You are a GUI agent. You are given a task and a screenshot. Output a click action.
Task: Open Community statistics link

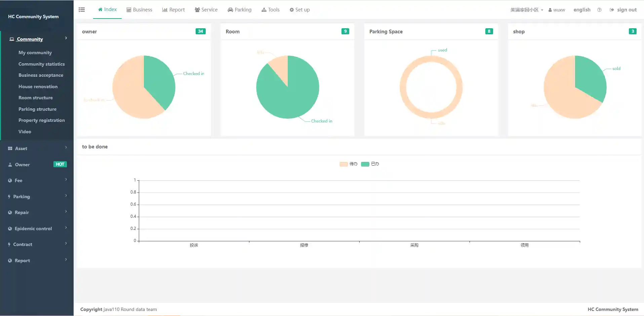41,64
